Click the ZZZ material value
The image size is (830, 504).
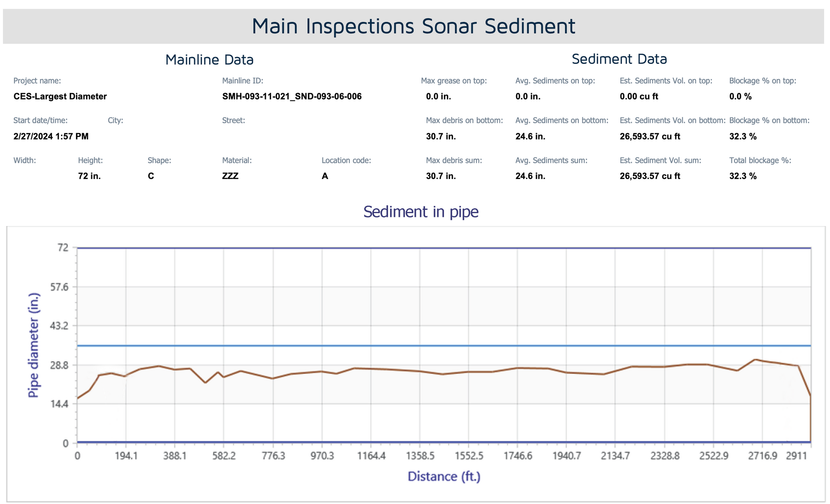(x=230, y=176)
